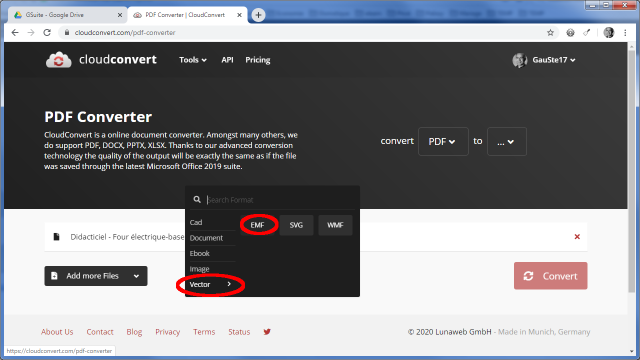Open the PDF source format dropdown
The height and width of the screenshot is (360, 640).
pyautogui.click(x=443, y=142)
